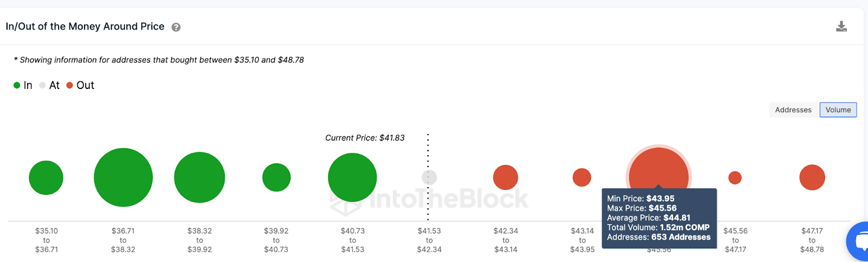Viewport: 868px width, 262px height.
Task: Toggle the gray "At" legend item
Action: point(49,85)
